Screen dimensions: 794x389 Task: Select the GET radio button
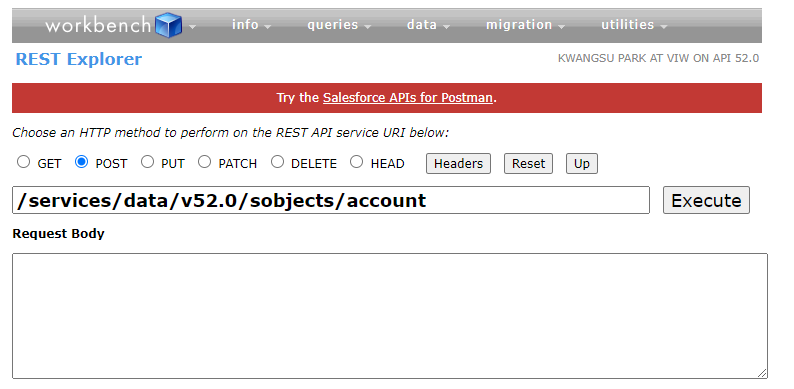pos(23,162)
